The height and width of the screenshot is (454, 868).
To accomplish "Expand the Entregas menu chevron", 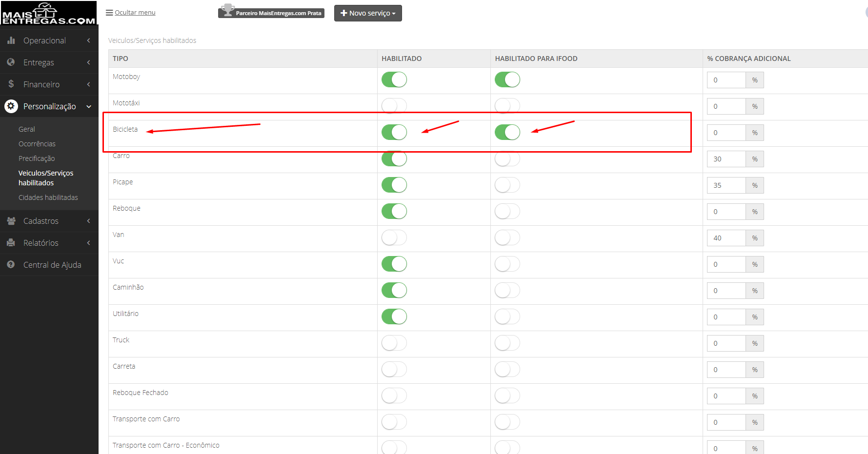I will [x=89, y=62].
